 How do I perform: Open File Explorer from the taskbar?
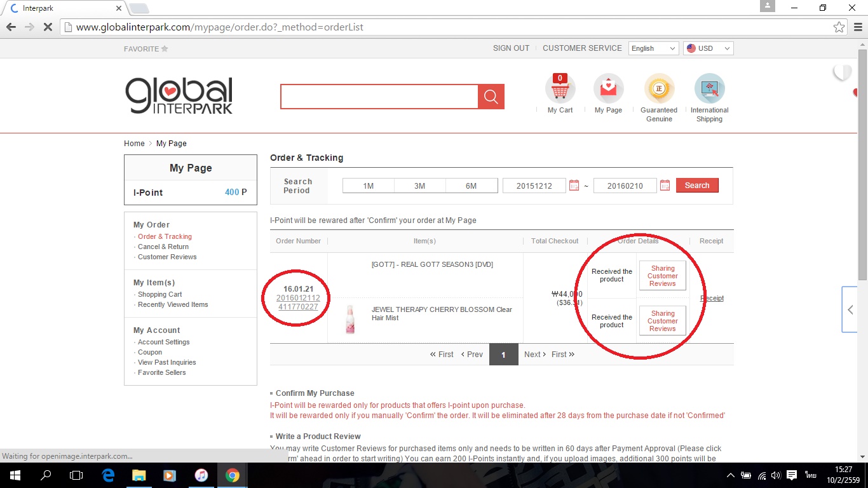click(139, 475)
